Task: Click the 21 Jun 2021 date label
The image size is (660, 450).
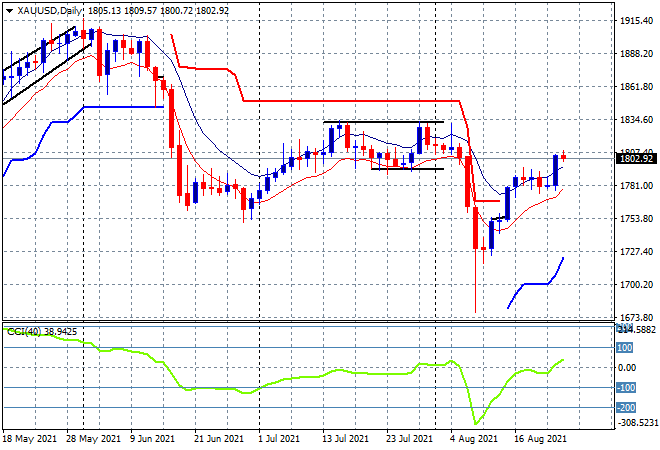Action: click(218, 439)
